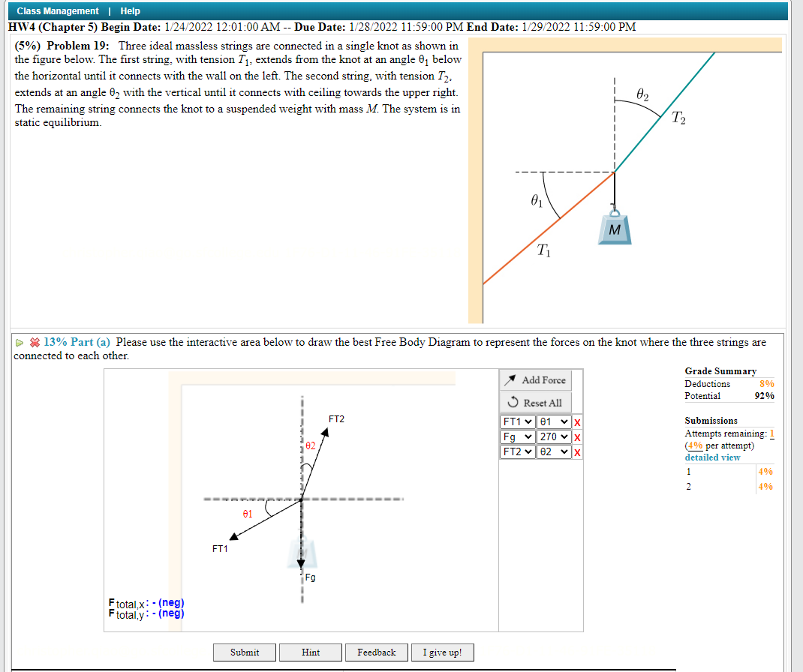Image resolution: width=803 pixels, height=672 pixels.
Task: Delete the FT2 force row with red X
Action: (577, 451)
